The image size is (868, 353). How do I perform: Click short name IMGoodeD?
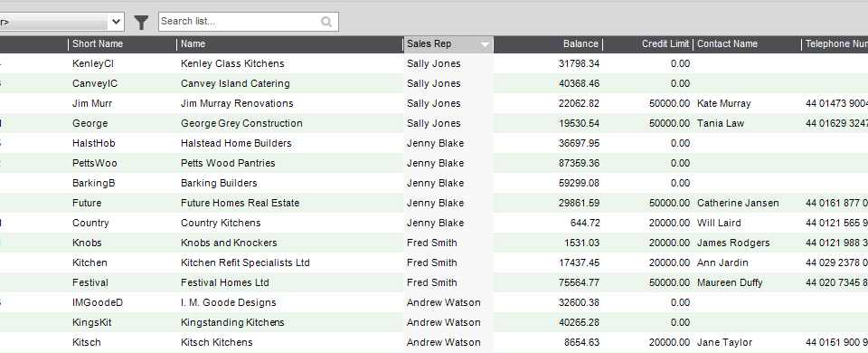point(98,303)
